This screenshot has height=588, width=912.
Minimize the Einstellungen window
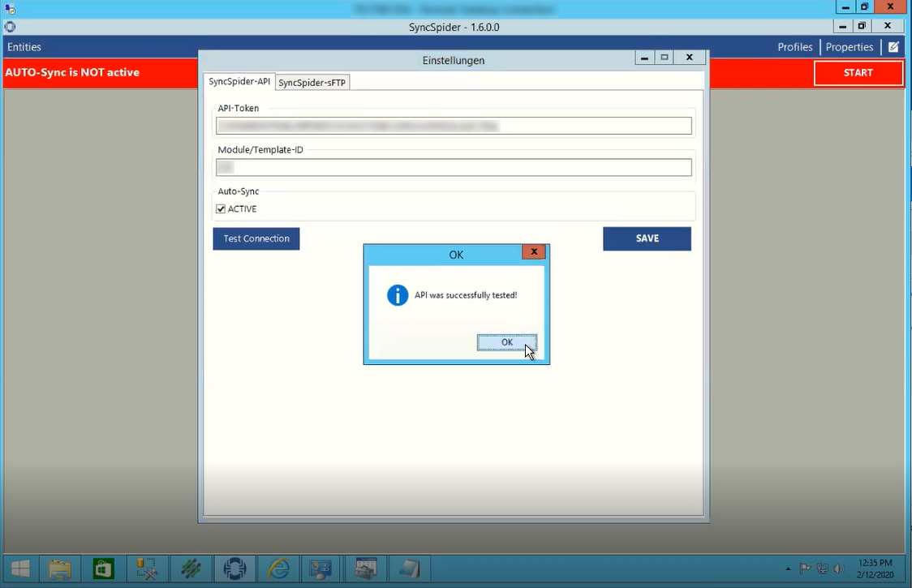(x=644, y=57)
